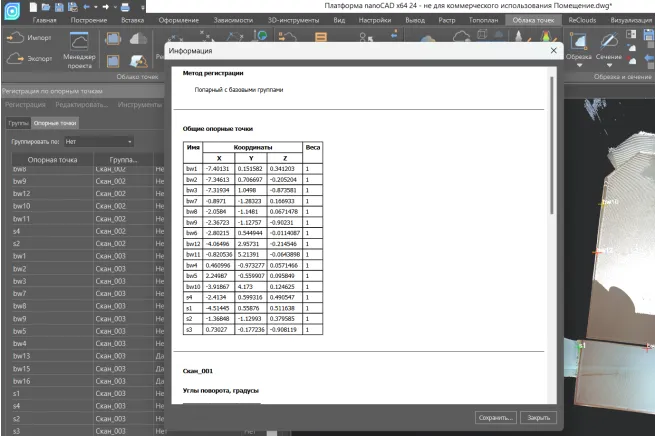Switch to the Группы tab

(x=18, y=123)
